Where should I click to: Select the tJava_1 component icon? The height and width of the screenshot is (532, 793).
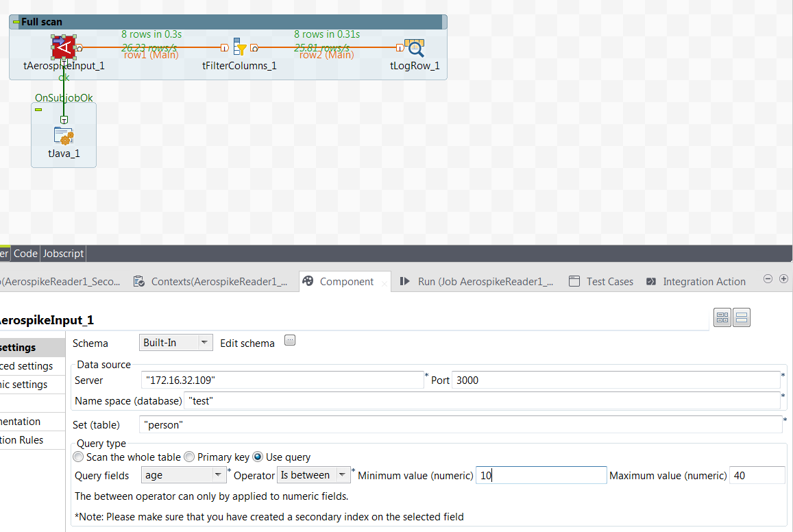tap(64, 136)
